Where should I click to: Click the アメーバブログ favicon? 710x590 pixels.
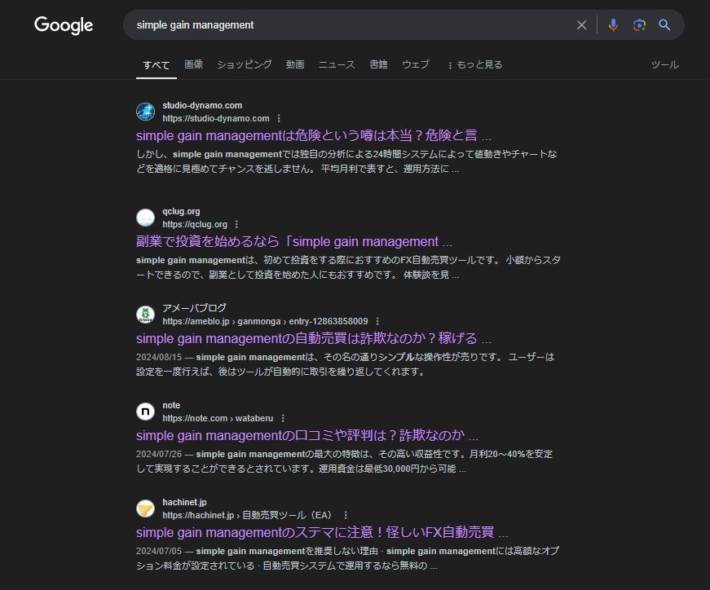(x=145, y=315)
